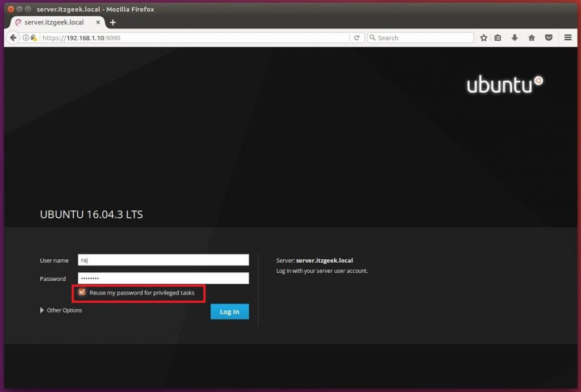
Task: Expand Other Options disclosure triangle
Action: pos(42,310)
